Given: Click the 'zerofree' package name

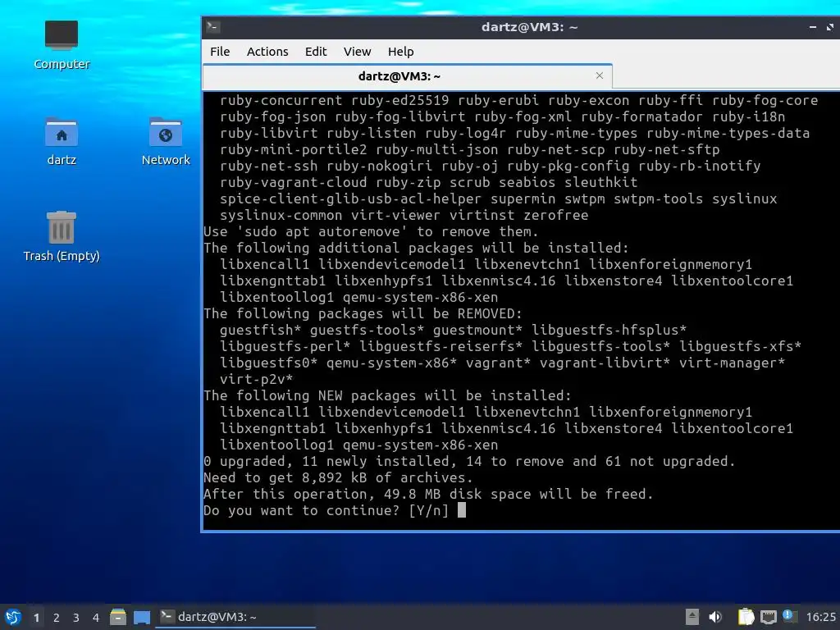Looking at the screenshot, I should point(555,216).
